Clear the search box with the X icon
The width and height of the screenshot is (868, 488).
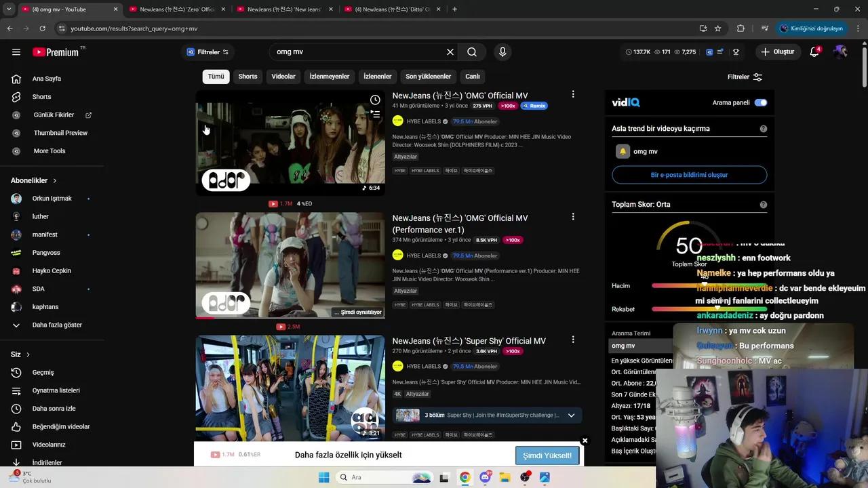450,52
